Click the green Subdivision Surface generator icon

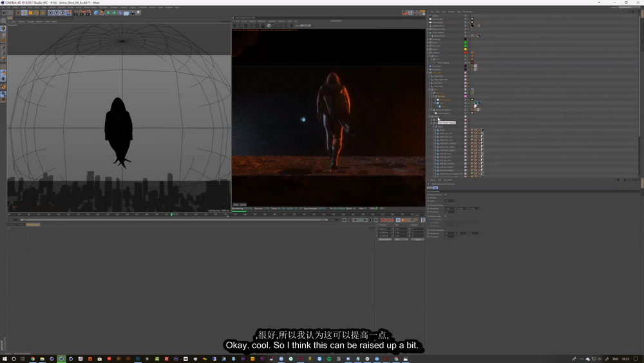(x=108, y=12)
